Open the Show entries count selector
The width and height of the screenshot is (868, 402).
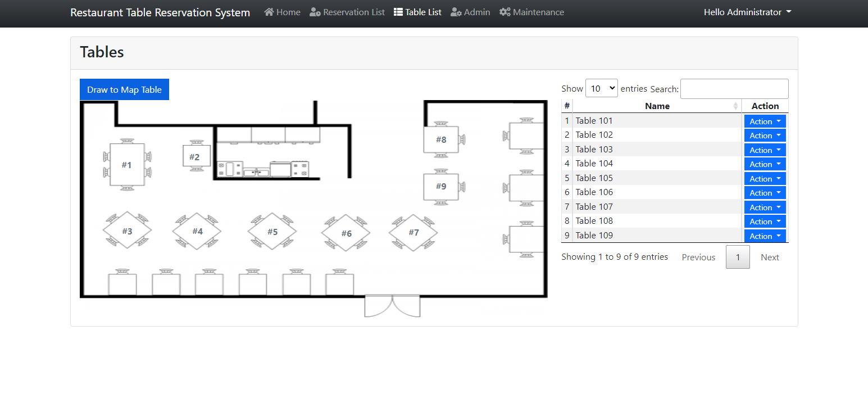click(601, 88)
